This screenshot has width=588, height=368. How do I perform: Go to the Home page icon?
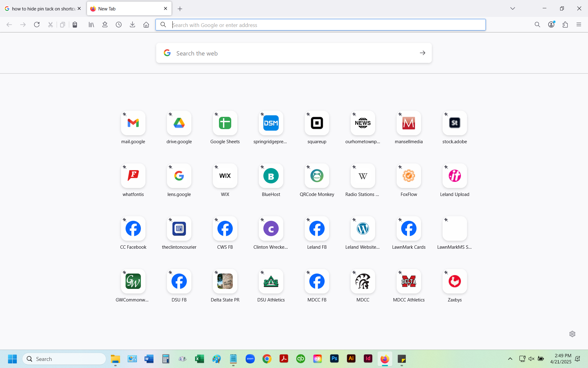click(146, 25)
